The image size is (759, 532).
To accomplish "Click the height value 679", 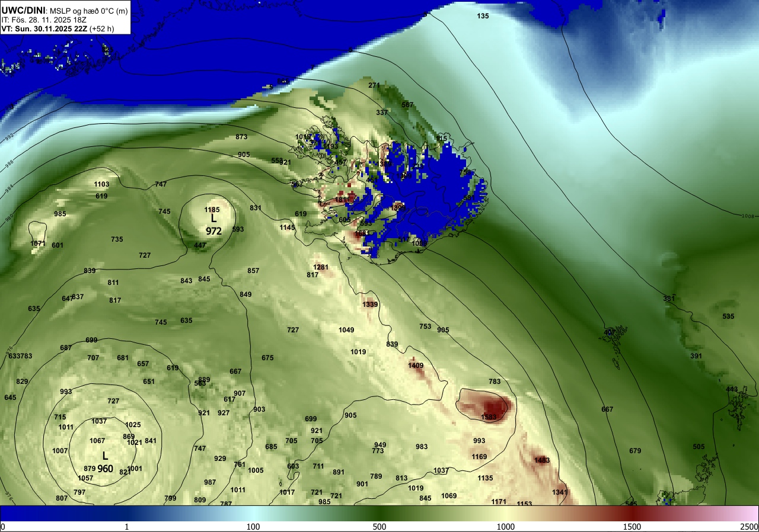I will [x=635, y=451].
